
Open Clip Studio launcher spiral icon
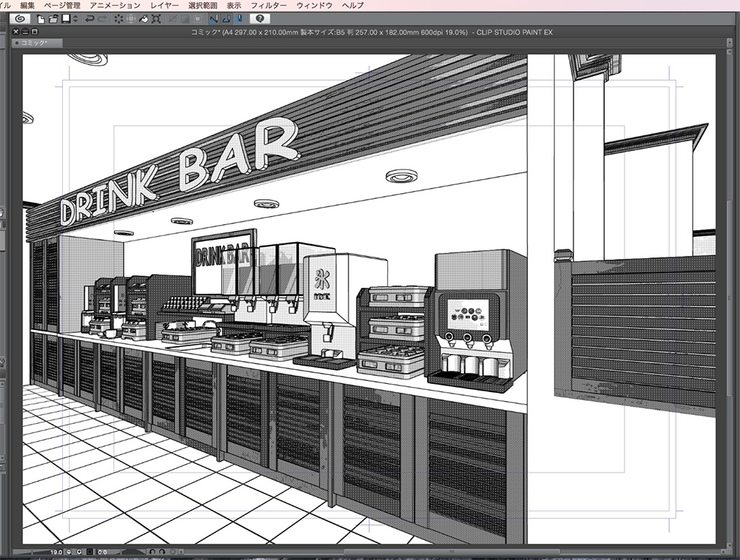pos(19,18)
